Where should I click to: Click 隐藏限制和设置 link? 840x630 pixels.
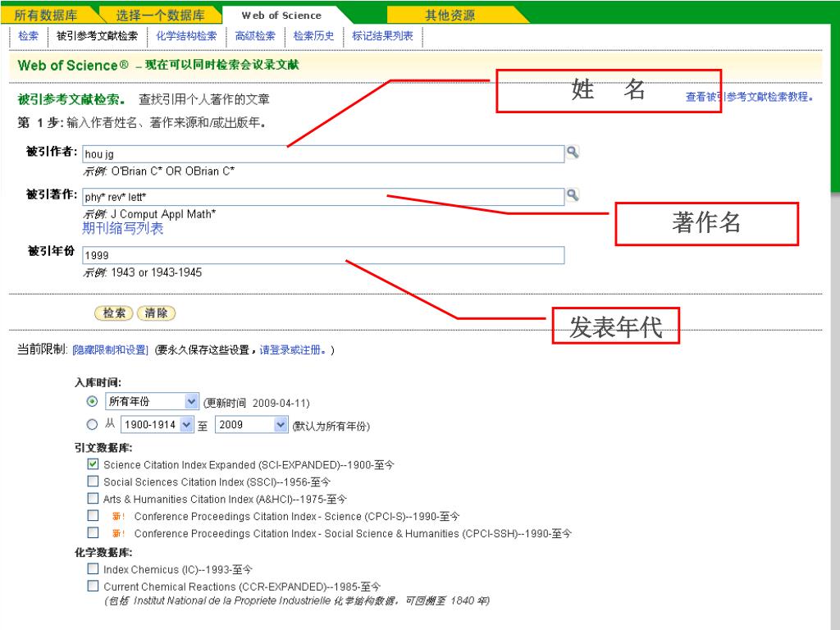[111, 349]
